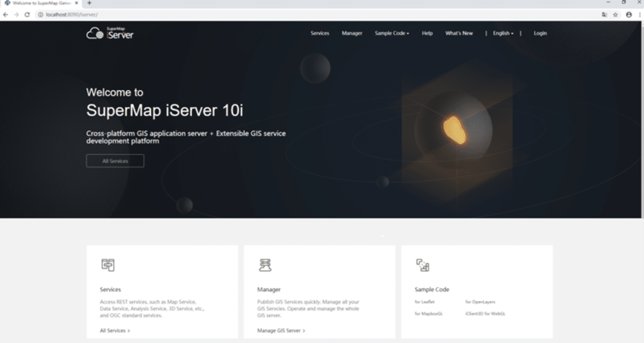The width and height of the screenshot is (644, 343).
Task: Click the Services card icon
Action: 108,265
